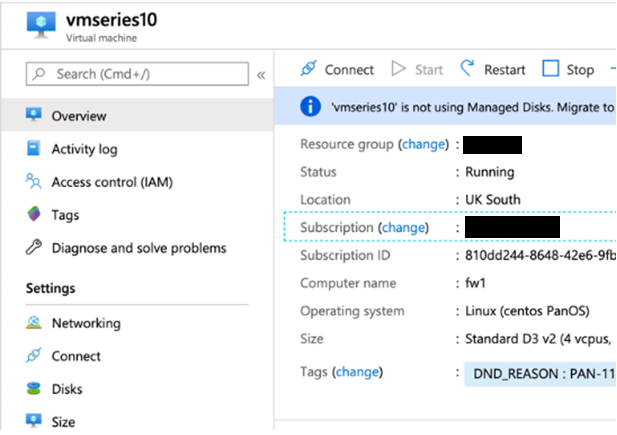Click the Access control (IAM) people icon
This screenshot has width=617, height=435.
[x=34, y=182]
